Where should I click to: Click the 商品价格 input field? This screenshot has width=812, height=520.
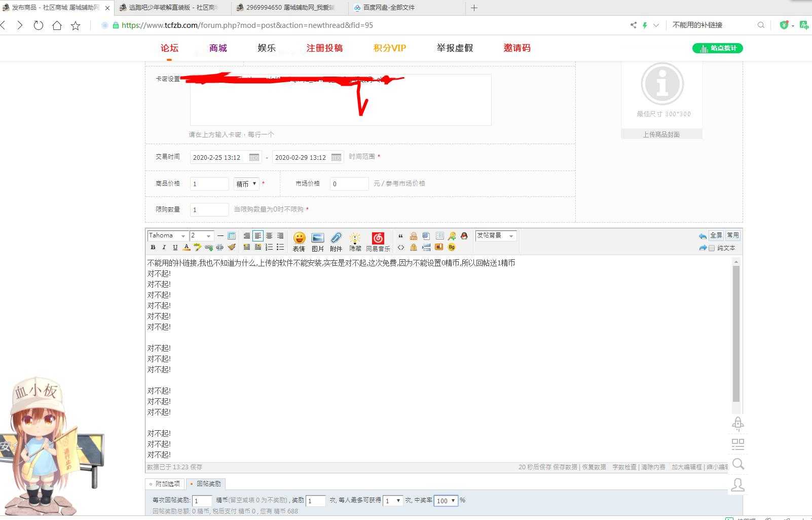coord(209,184)
